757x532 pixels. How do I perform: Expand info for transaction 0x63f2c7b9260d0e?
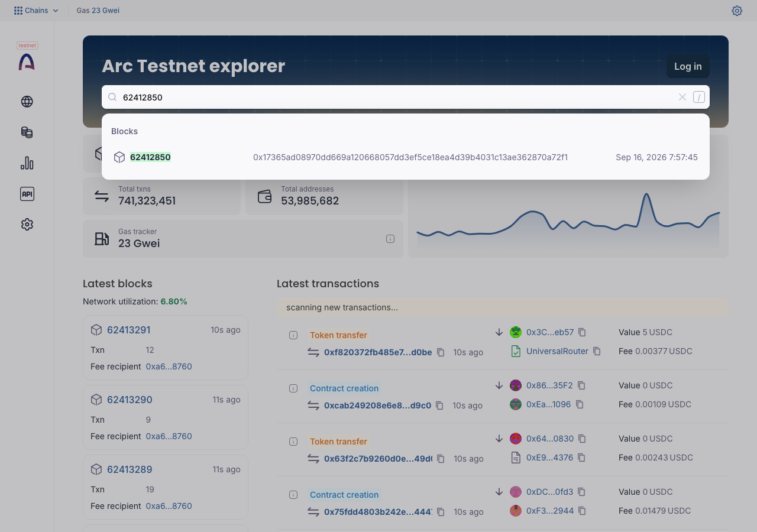tap(293, 442)
